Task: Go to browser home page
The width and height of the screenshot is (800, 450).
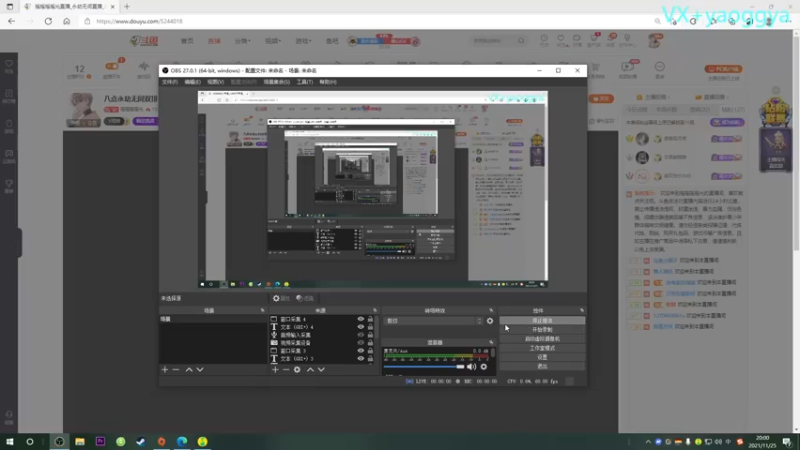Action: pyautogui.click(x=66, y=21)
